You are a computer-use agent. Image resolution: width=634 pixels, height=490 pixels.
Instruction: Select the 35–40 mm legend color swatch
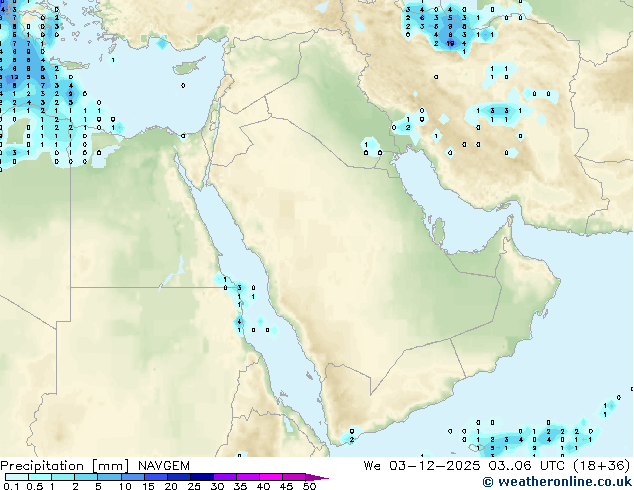(247, 477)
